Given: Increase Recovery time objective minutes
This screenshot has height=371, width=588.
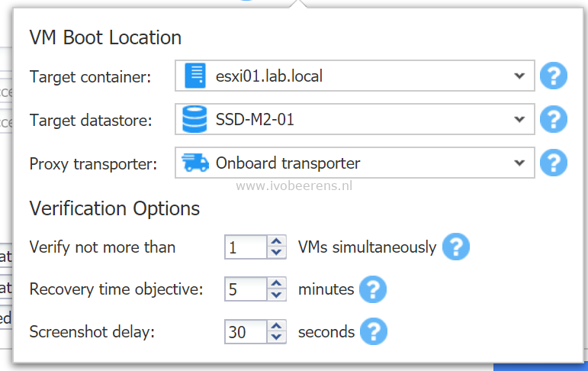Looking at the screenshot, I should (x=276, y=283).
